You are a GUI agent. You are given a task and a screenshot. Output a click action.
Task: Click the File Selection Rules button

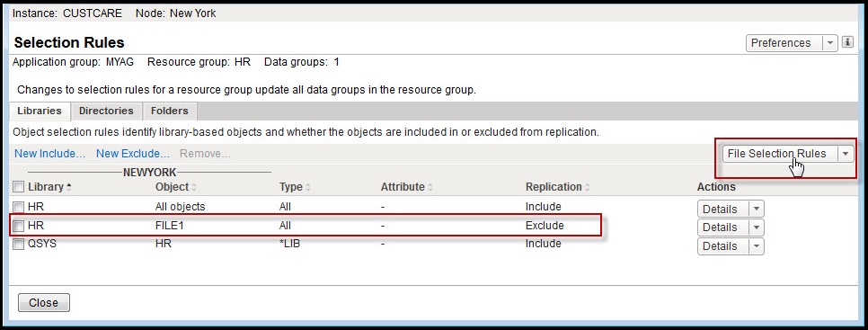point(779,154)
